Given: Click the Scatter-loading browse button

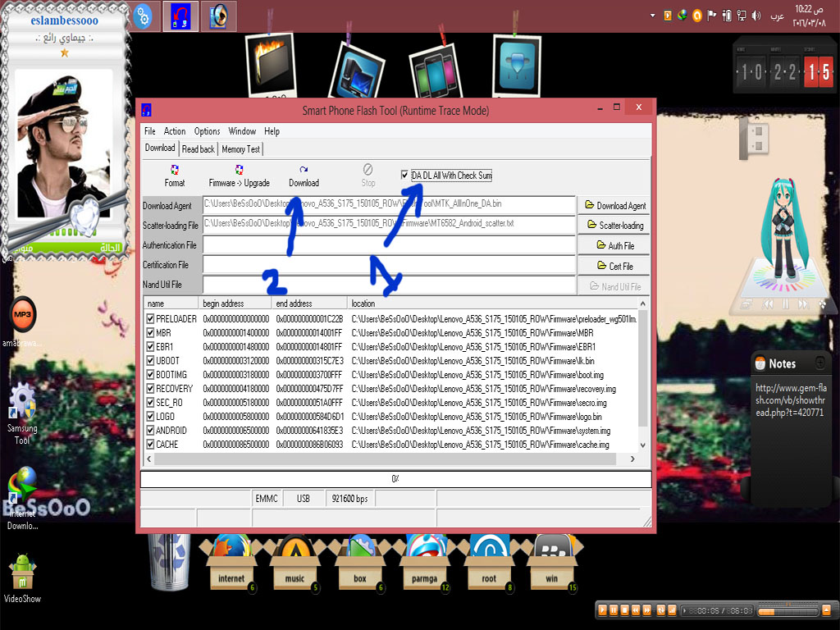Looking at the screenshot, I should point(614,225).
